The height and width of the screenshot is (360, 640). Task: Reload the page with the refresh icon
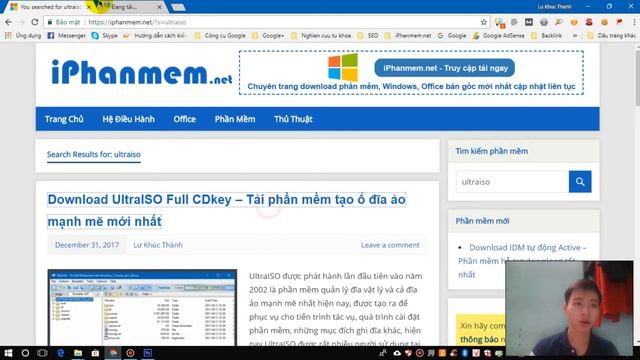(x=35, y=22)
